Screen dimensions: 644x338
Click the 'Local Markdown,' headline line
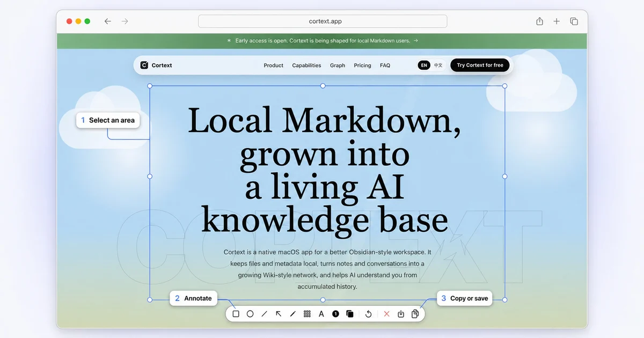point(324,121)
